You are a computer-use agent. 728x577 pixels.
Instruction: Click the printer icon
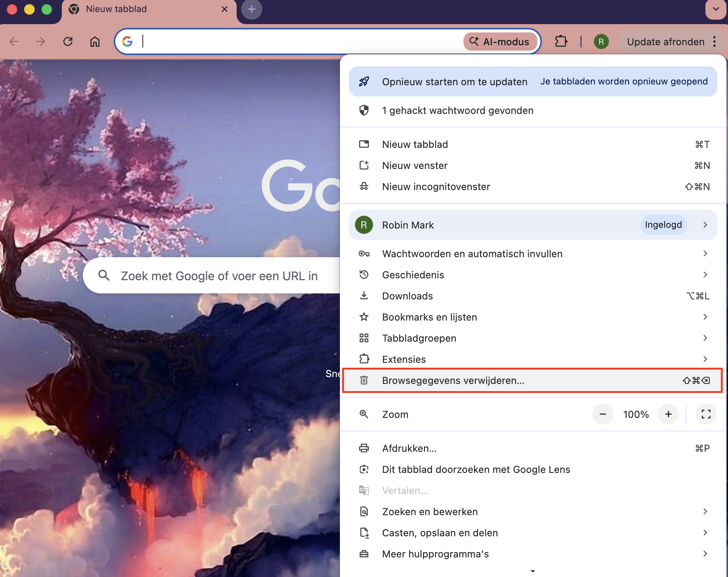(x=364, y=448)
